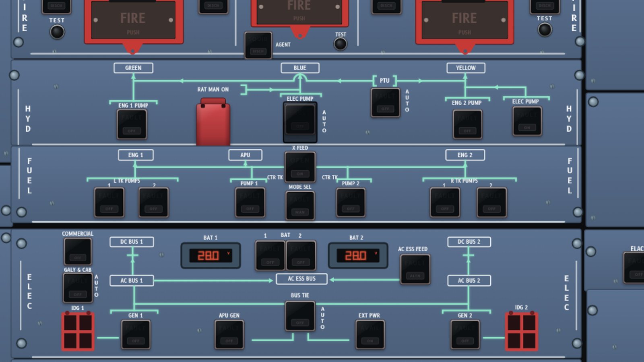644x362 pixels.
Task: Click the DC BUS 1 label
Action: [132, 242]
